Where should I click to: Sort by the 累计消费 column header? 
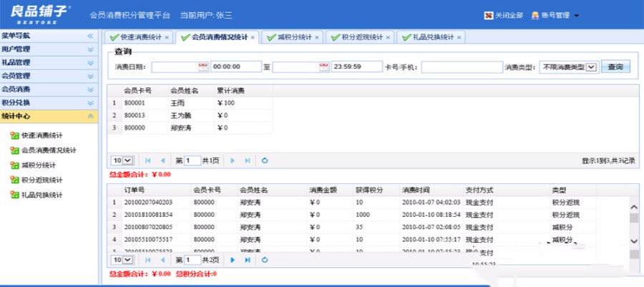pos(243,91)
